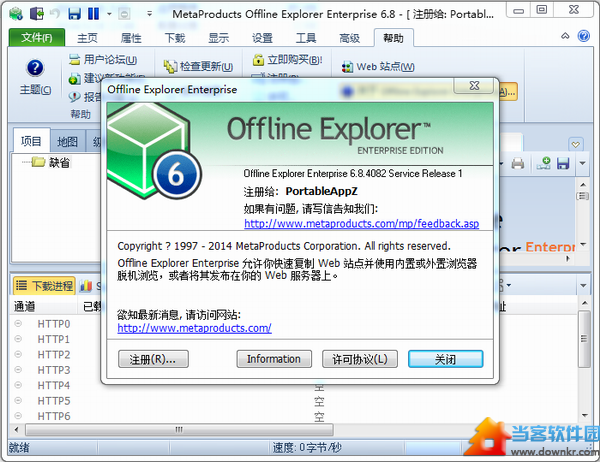The image size is (600, 462).
Task: Switch to the 显示 ribbon tab
Action: tap(218, 38)
